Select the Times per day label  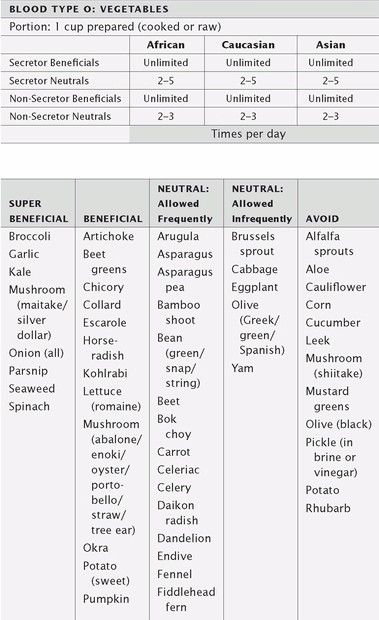tap(248, 134)
